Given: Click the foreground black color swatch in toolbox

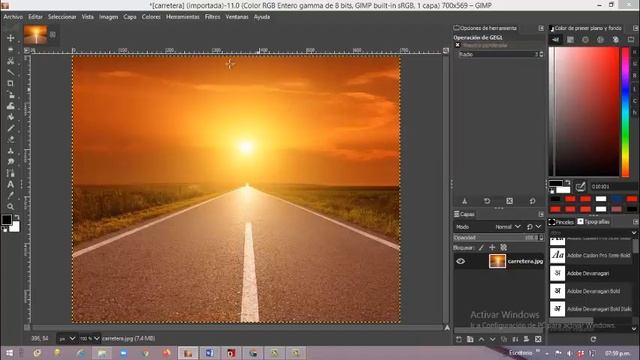Looking at the screenshot, I should 7,220.
